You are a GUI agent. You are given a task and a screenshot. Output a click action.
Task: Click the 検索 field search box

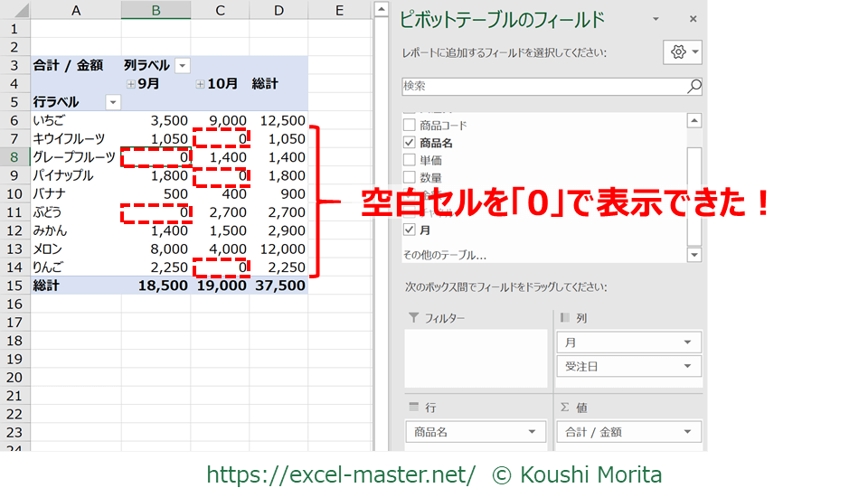point(542,87)
